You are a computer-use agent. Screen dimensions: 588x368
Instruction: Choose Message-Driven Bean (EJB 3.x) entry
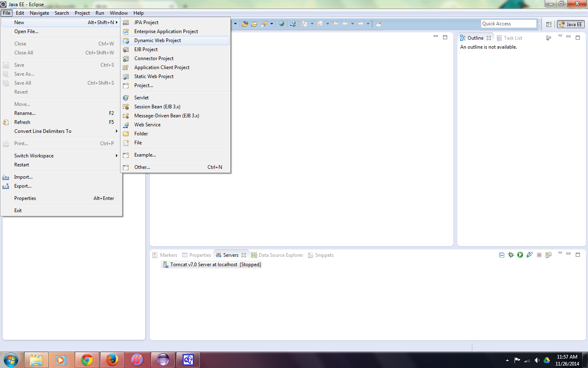point(176,116)
